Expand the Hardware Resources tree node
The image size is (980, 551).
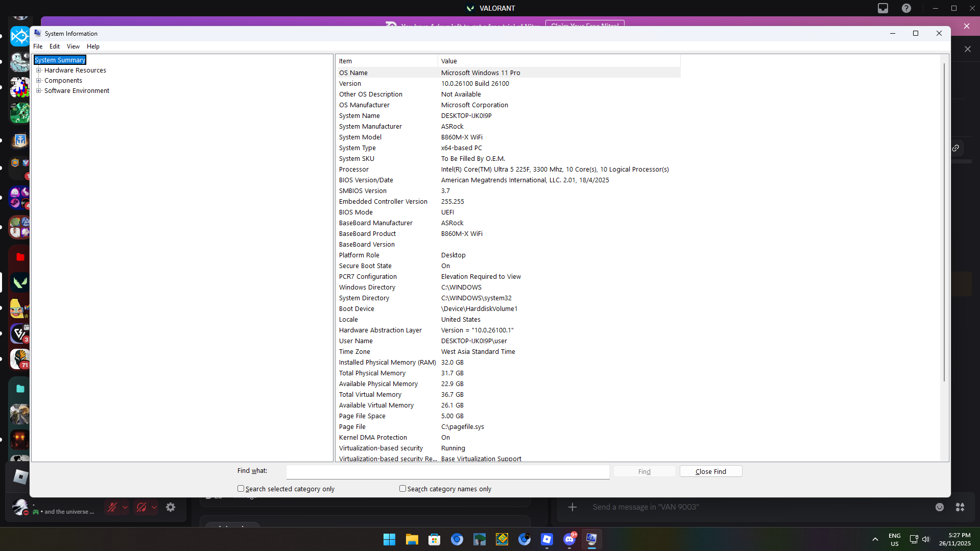coord(39,70)
